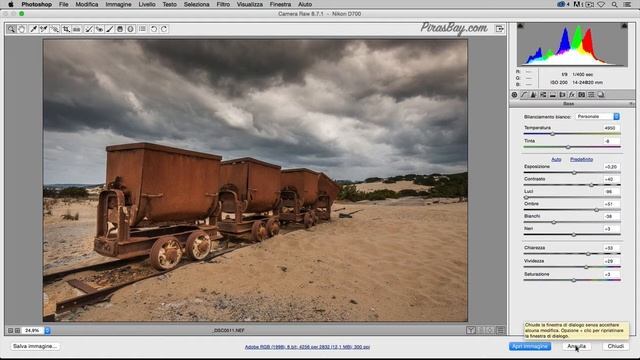The height and width of the screenshot is (360, 640).
Task: Click the zoom in plus button
Action: point(18,330)
